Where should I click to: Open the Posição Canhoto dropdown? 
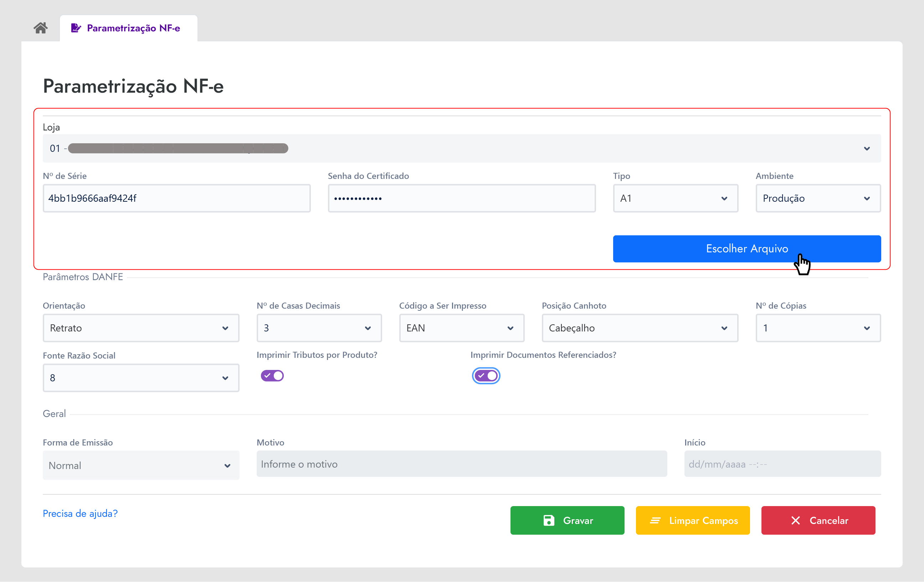click(x=639, y=328)
